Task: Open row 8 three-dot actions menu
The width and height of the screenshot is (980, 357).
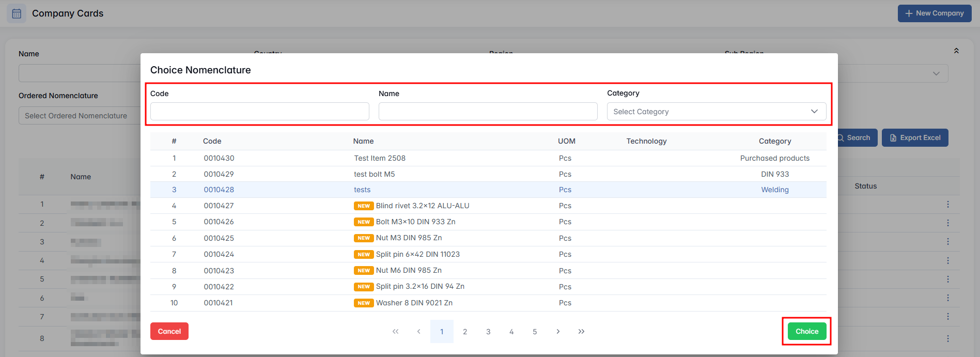Action: click(947, 338)
